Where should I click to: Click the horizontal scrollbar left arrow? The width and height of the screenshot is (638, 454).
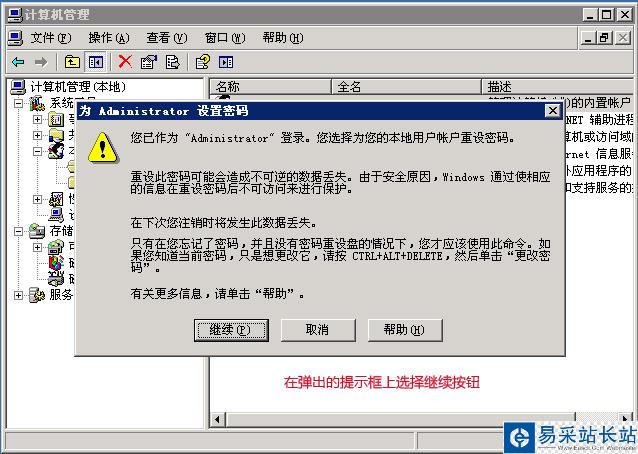(x=218, y=419)
